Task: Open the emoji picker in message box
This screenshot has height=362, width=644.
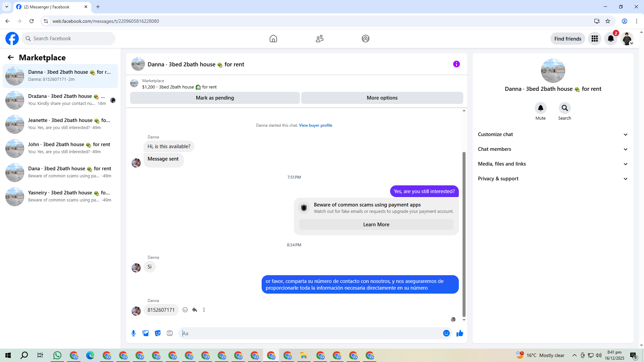Action: [446, 333]
